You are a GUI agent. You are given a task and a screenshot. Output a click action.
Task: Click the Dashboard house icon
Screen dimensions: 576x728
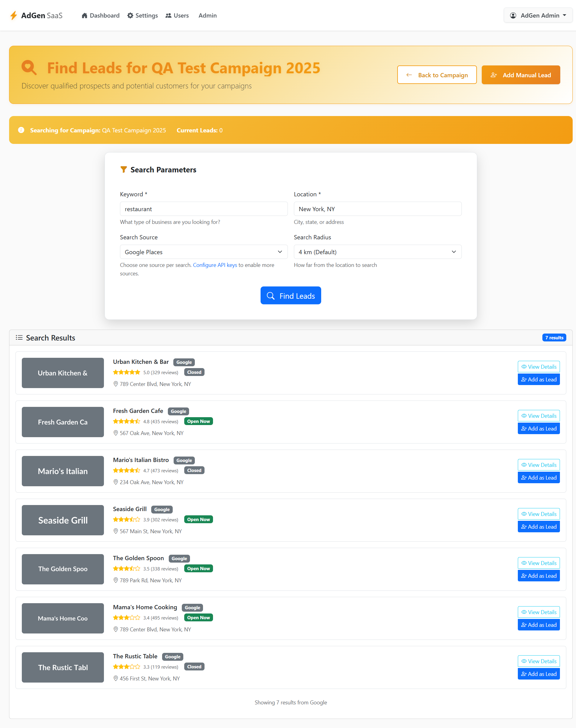85,15
